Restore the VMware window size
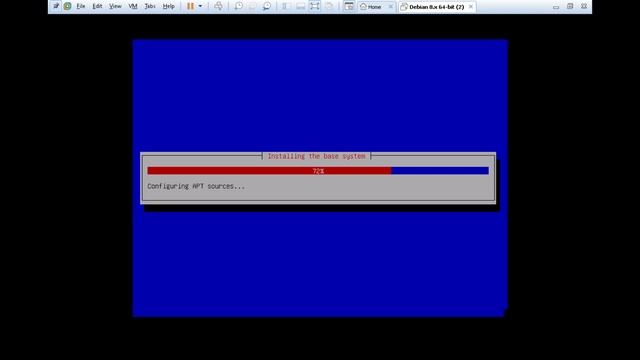 pyautogui.click(x=570, y=7)
